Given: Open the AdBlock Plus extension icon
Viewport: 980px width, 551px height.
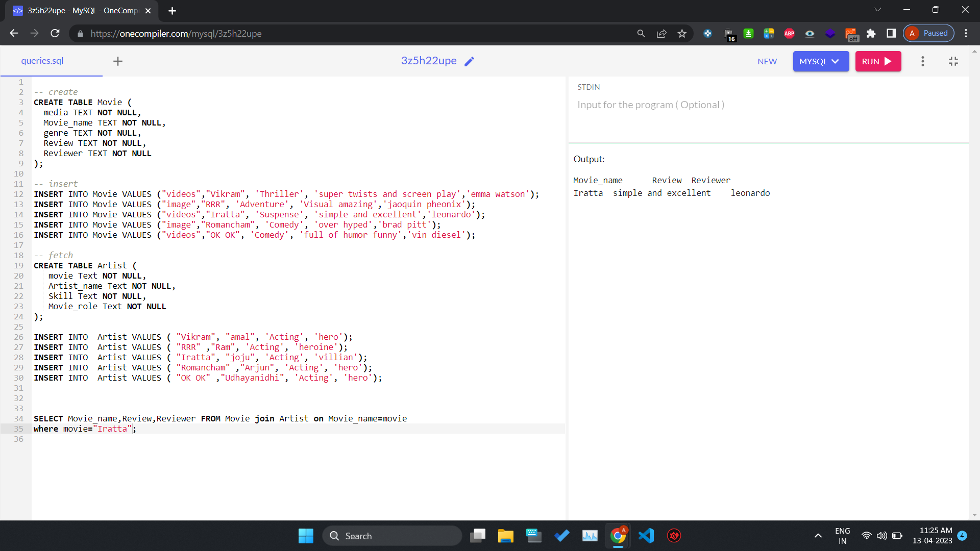Looking at the screenshot, I should 789,34.
